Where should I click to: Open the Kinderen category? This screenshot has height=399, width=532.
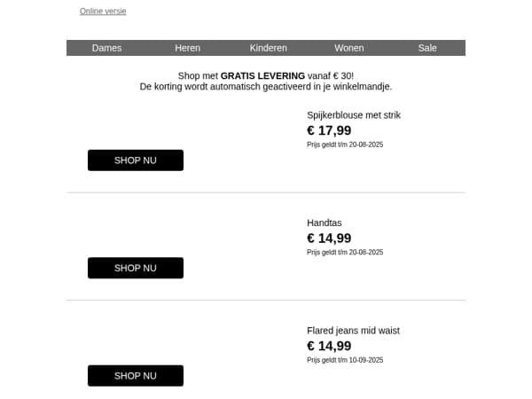[269, 48]
